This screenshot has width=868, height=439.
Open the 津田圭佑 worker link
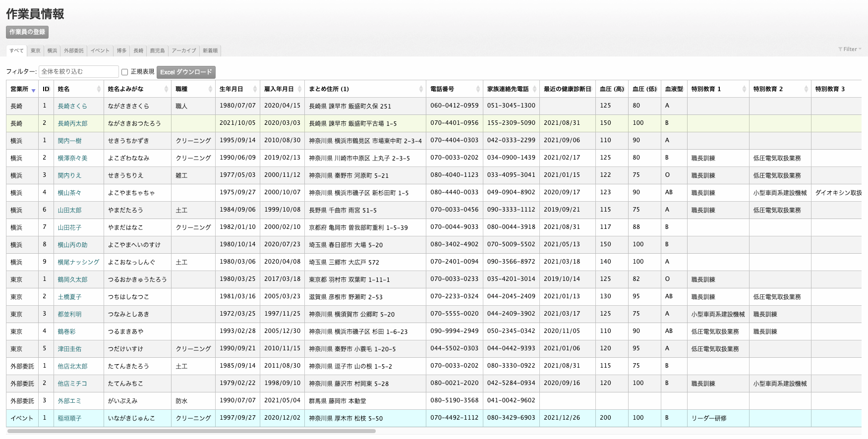[x=69, y=349]
